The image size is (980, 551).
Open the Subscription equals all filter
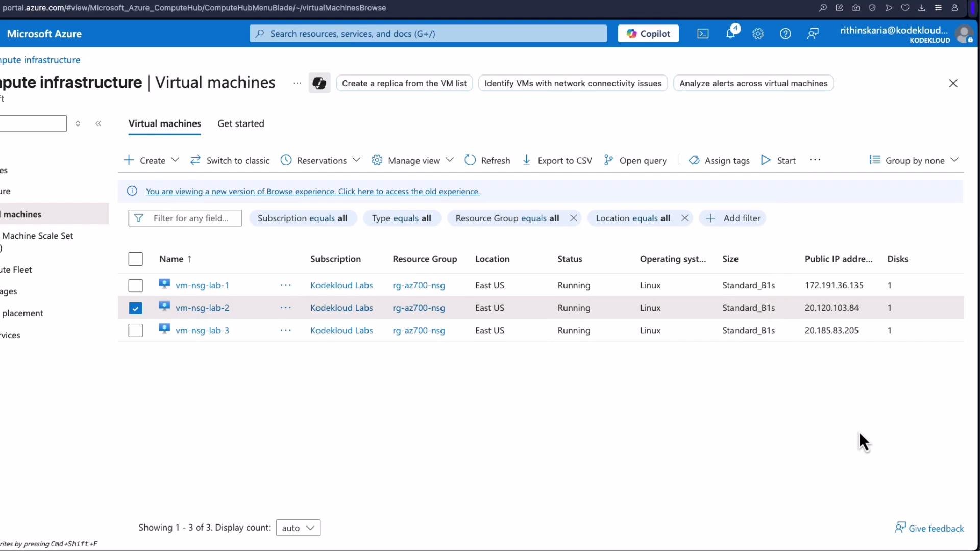click(303, 218)
